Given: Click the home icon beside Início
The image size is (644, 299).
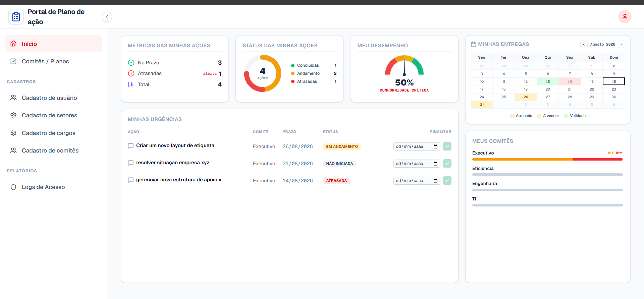Looking at the screenshot, I should point(13,44).
